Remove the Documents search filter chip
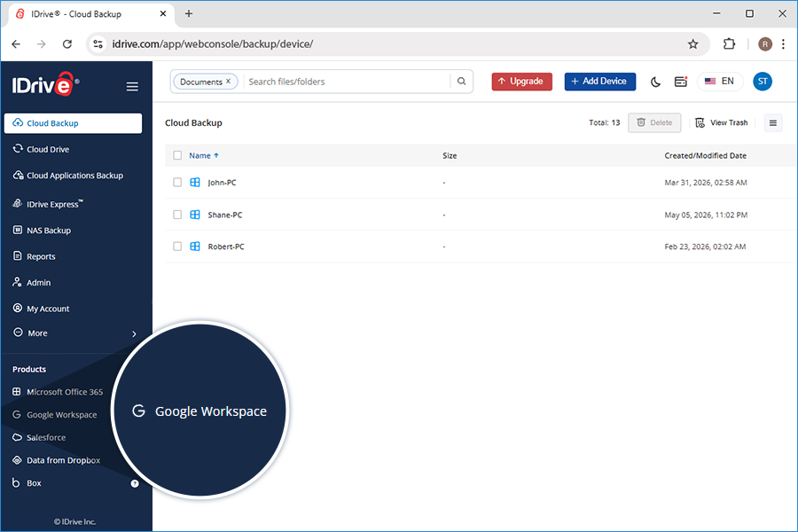 point(229,82)
